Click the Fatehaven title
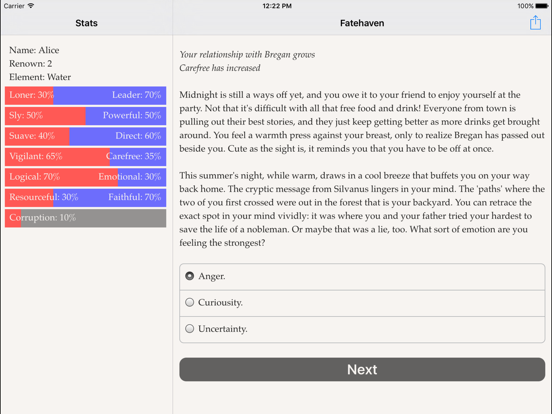Image resolution: width=552 pixels, height=414 pixels. tap(362, 23)
